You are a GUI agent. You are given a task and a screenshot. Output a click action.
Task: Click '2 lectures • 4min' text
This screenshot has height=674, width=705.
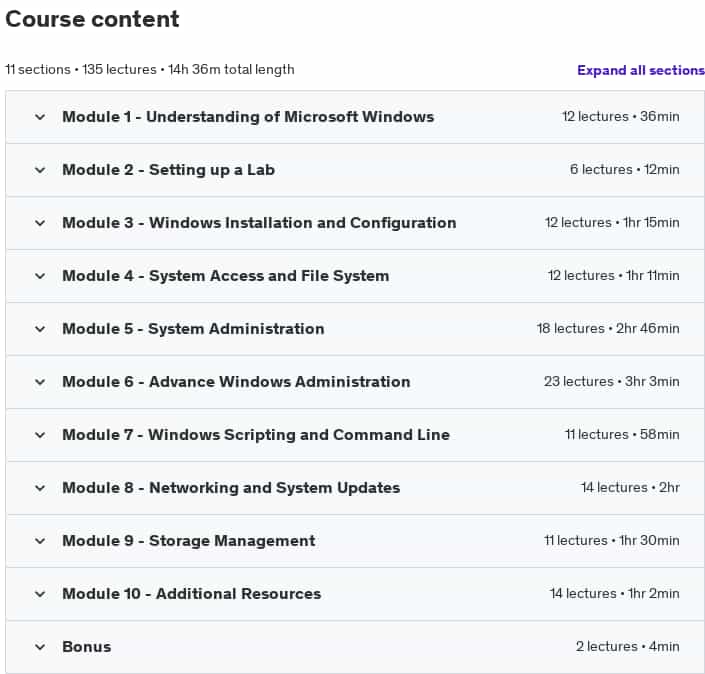pos(628,646)
